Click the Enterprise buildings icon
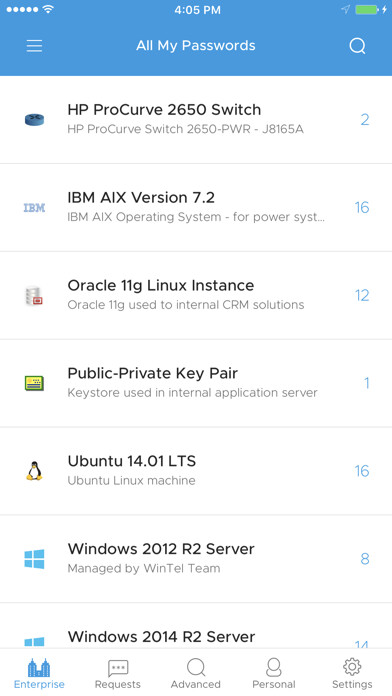392x696 pixels. click(39, 667)
